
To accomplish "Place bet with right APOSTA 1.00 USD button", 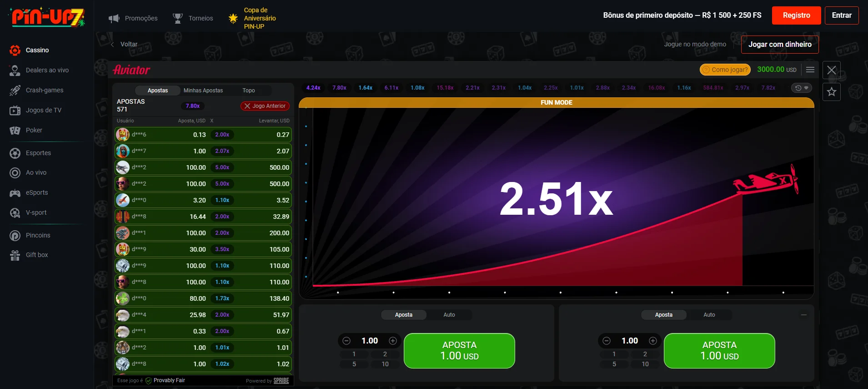I will 719,351.
